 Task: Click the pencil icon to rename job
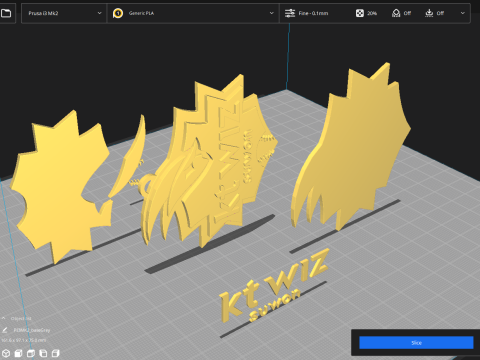(x=5, y=330)
